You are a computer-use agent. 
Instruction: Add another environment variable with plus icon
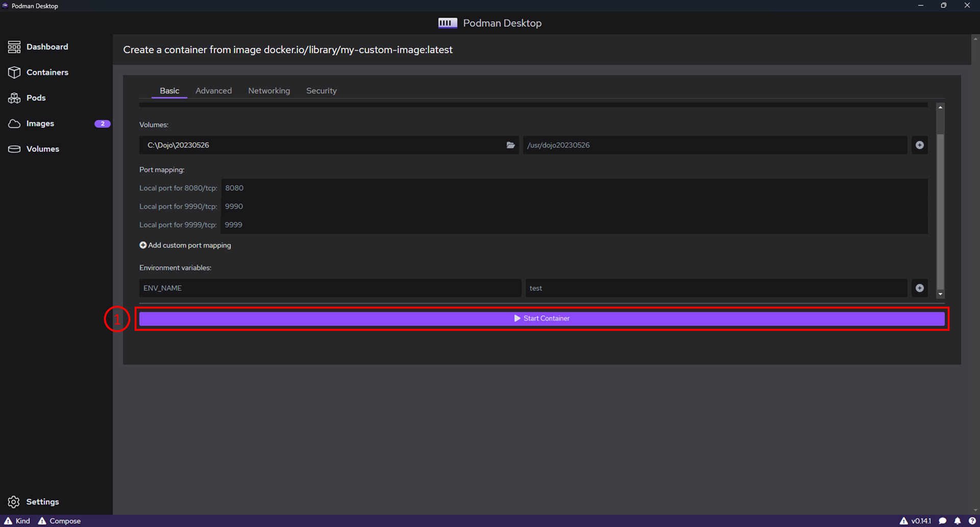point(919,288)
